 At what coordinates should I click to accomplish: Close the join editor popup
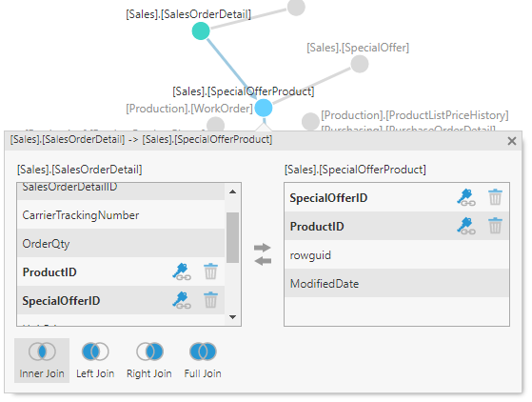(x=512, y=141)
